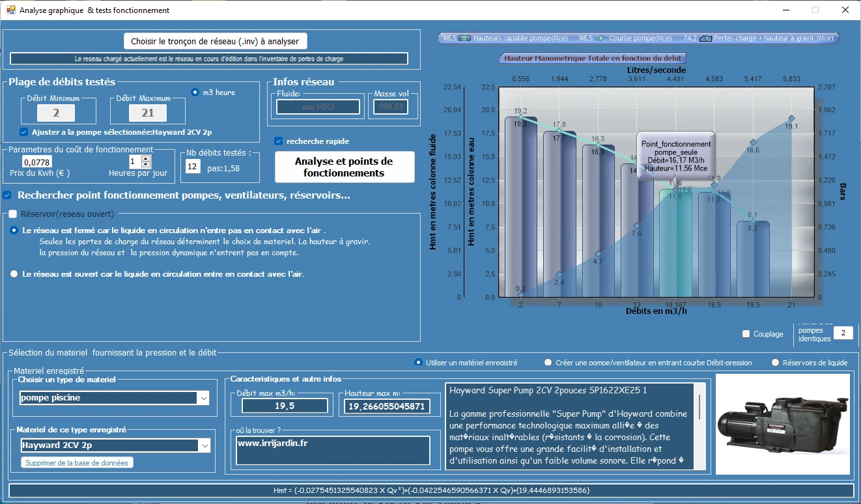Select the m3 heure radio button

point(195,92)
